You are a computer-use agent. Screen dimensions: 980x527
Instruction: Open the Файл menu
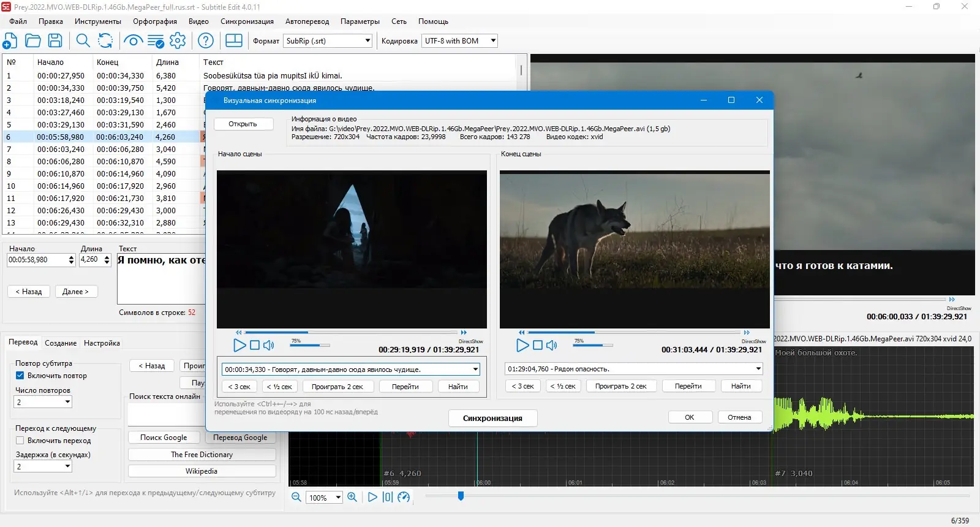point(18,21)
